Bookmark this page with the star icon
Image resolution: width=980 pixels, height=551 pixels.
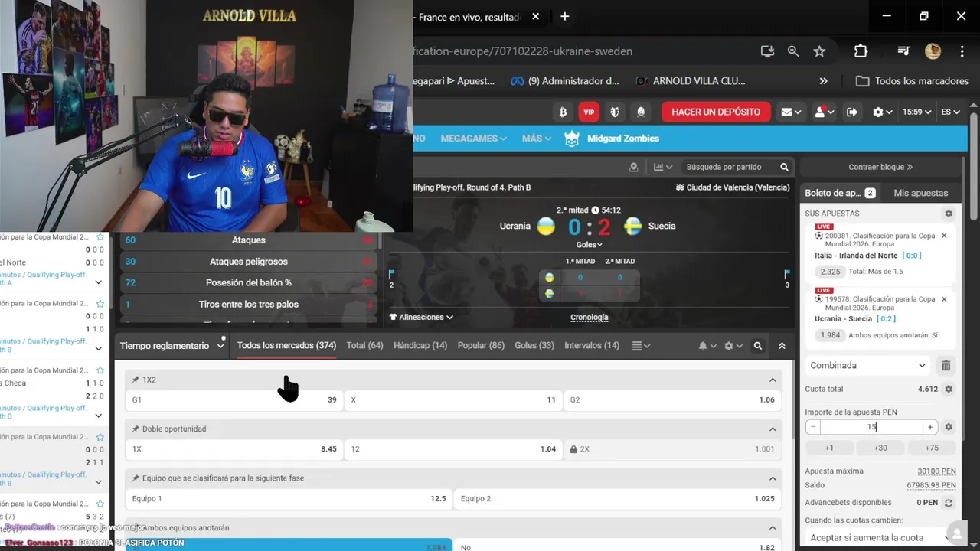coord(819,51)
